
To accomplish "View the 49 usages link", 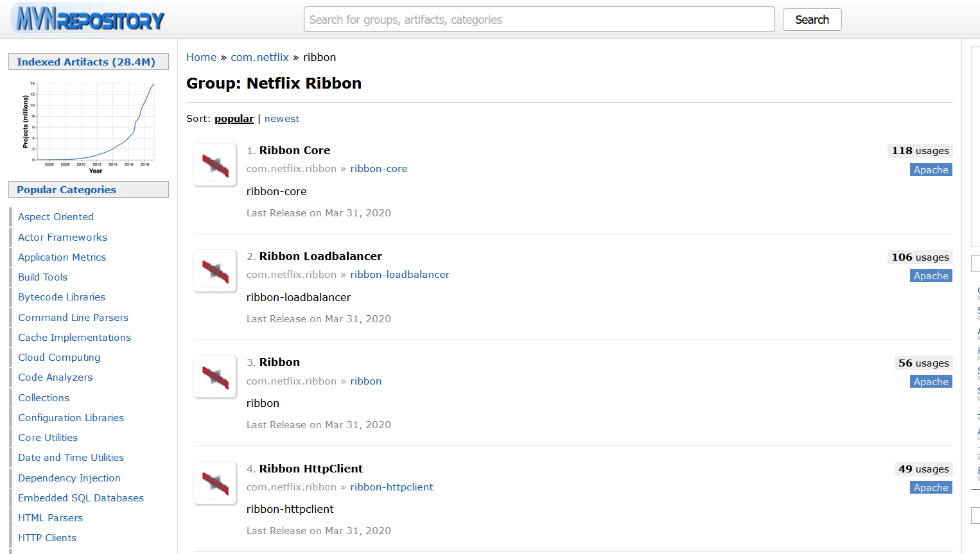I will (923, 469).
